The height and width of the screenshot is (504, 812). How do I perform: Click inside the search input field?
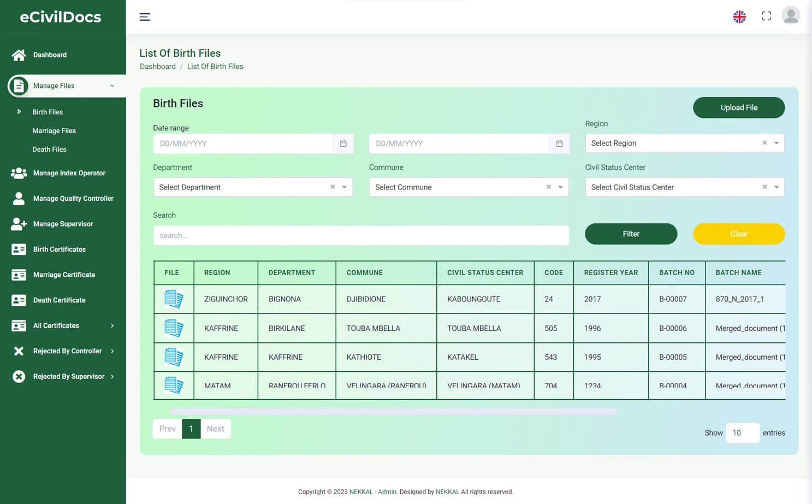click(360, 235)
